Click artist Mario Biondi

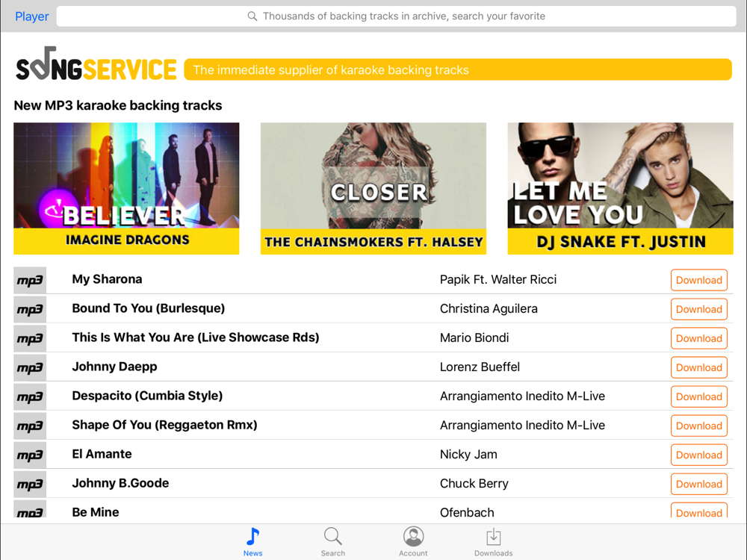pos(474,337)
